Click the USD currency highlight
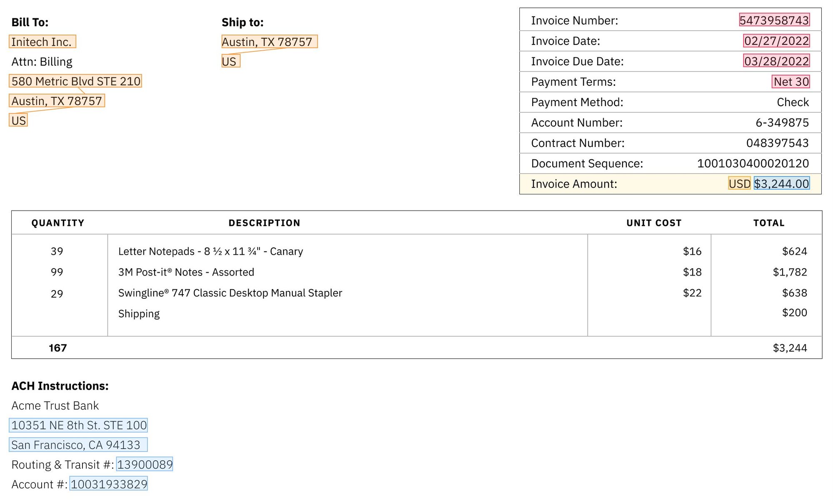 739,183
